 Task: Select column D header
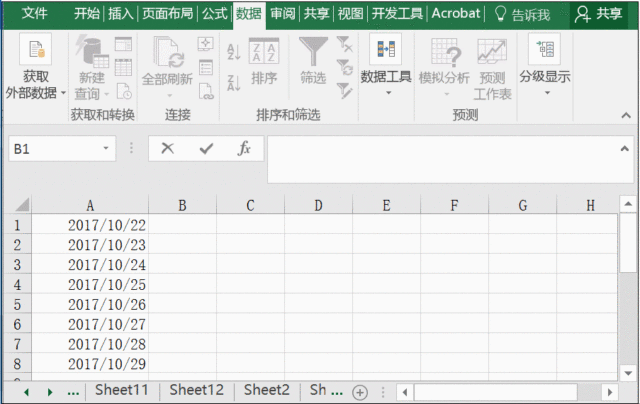[318, 205]
